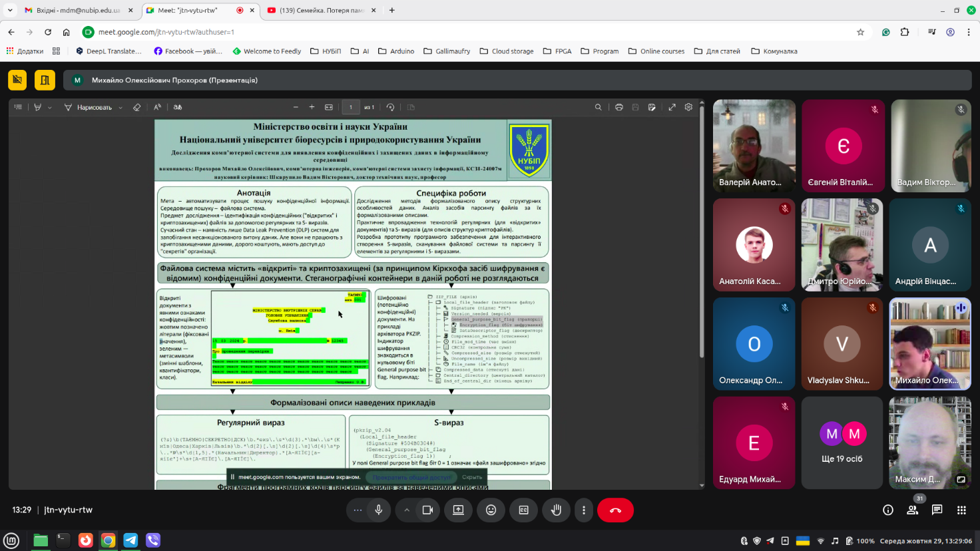Click the share screen button

tap(458, 510)
